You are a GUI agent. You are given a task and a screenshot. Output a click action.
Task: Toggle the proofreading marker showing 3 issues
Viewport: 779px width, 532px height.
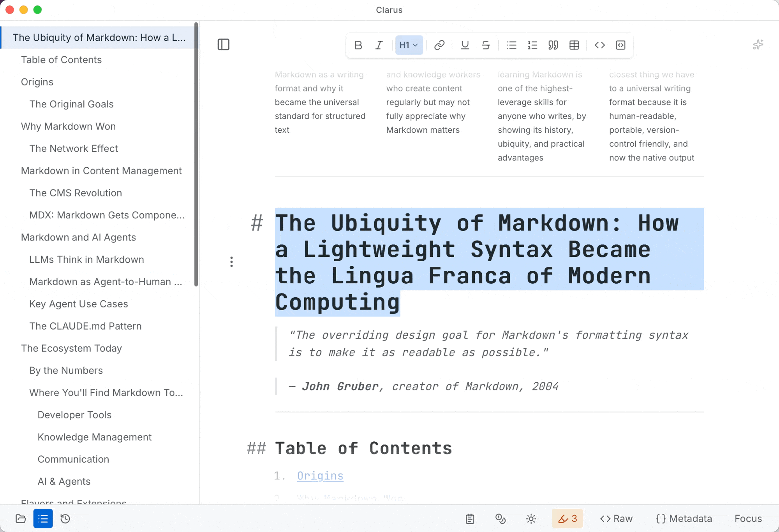[567, 518]
